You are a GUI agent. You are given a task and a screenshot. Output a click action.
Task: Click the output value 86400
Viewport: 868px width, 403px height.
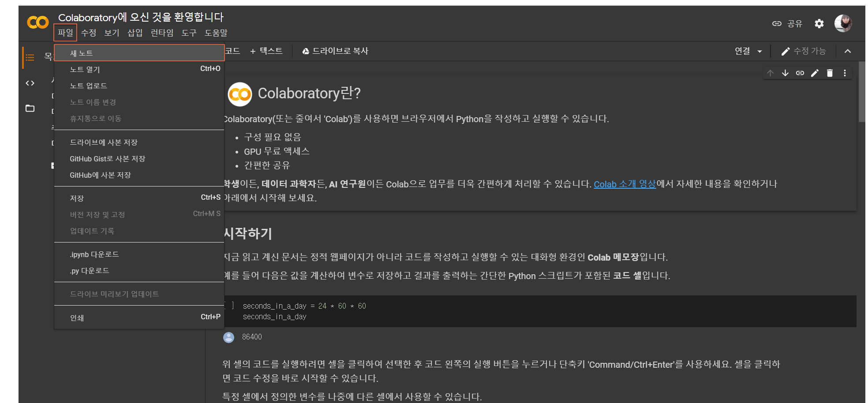[252, 337]
